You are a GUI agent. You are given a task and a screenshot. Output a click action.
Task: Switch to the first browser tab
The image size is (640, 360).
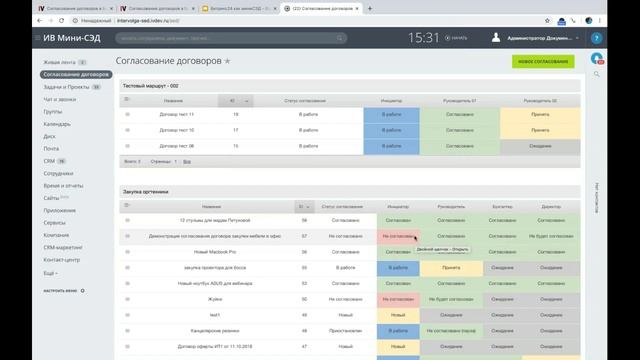coord(76,8)
